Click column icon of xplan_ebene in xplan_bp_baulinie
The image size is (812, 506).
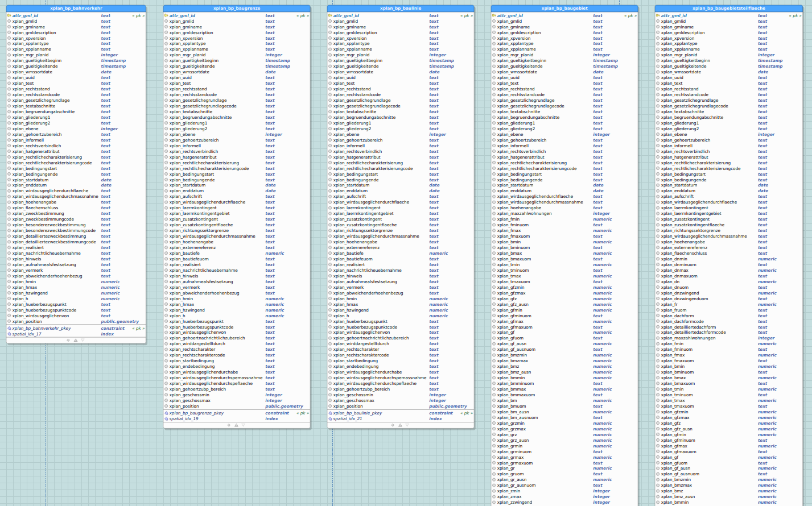330,135
